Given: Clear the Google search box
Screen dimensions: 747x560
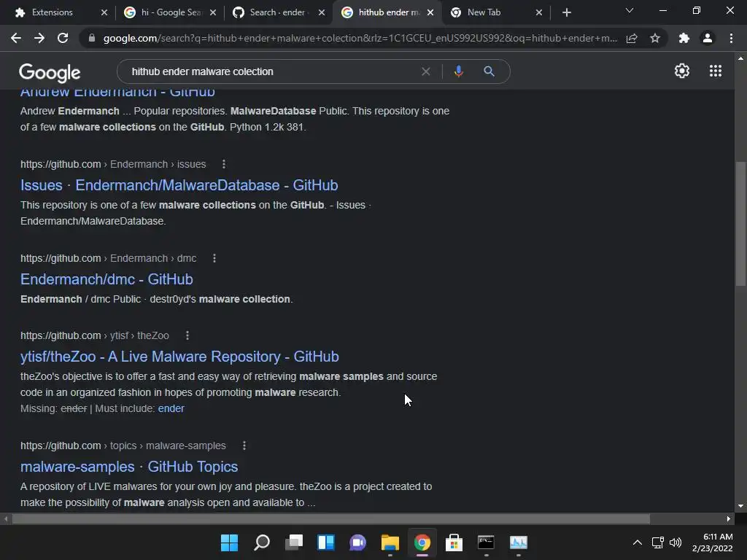Looking at the screenshot, I should pyautogui.click(x=426, y=71).
